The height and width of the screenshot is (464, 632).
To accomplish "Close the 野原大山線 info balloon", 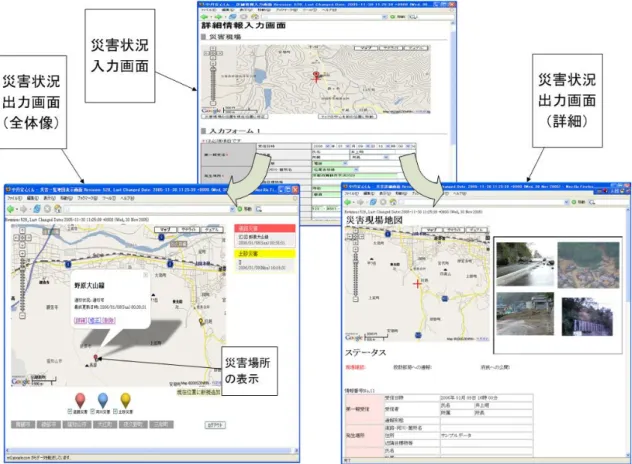I will click(146, 275).
